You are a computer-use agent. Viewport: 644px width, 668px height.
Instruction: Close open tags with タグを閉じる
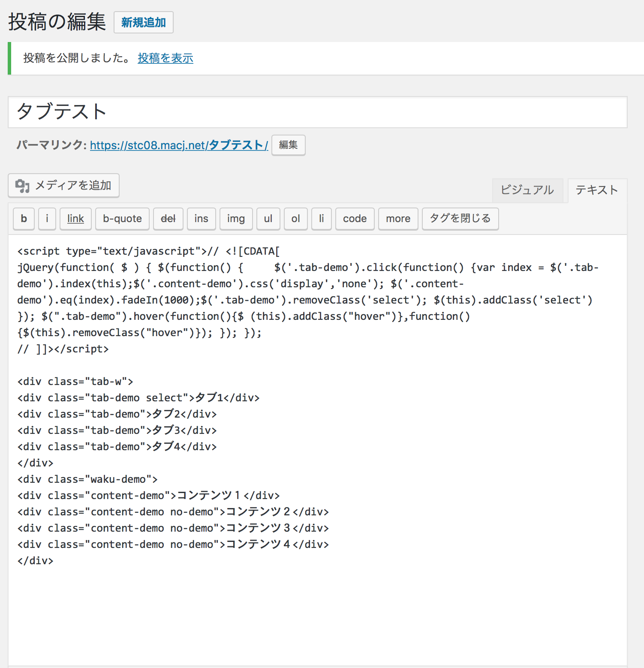[460, 219]
